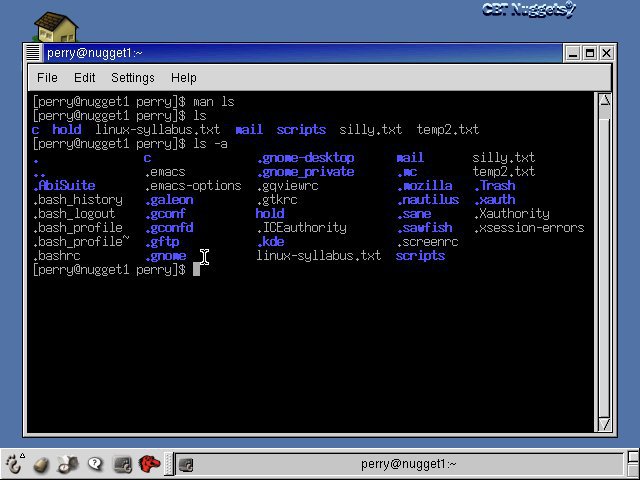This screenshot has height=480, width=640.
Task: Click the .gtkrc file name
Action: click(x=278, y=200)
